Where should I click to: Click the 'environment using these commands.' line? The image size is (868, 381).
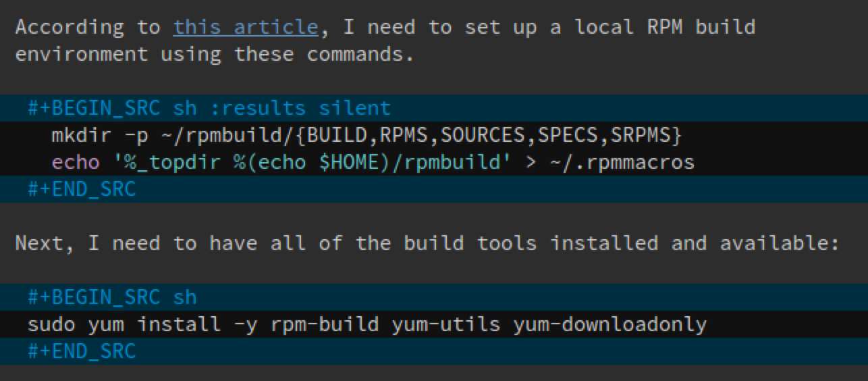[215, 54]
